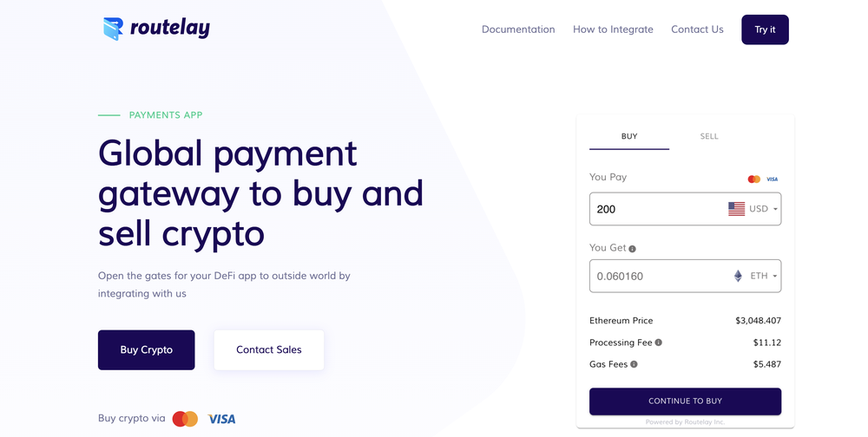Show the Processing Fee info tooltip icon
Image resolution: width=868 pixels, height=437 pixels.
(659, 342)
